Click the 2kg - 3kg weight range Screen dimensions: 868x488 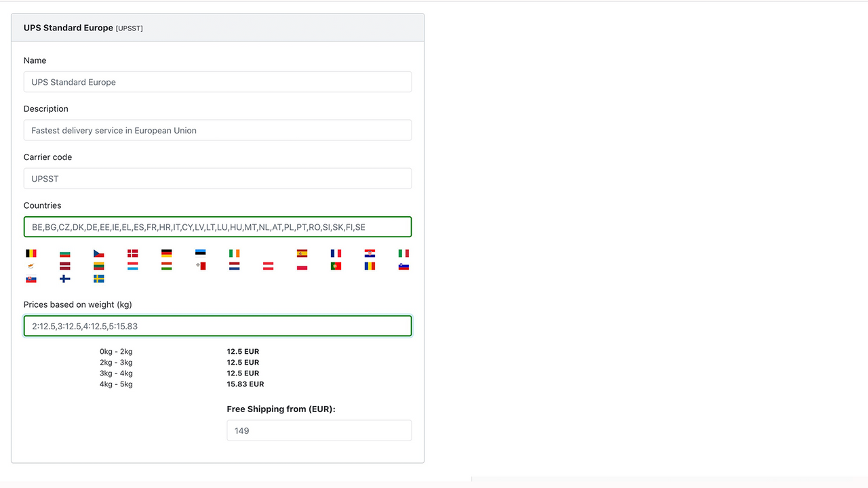116,363
